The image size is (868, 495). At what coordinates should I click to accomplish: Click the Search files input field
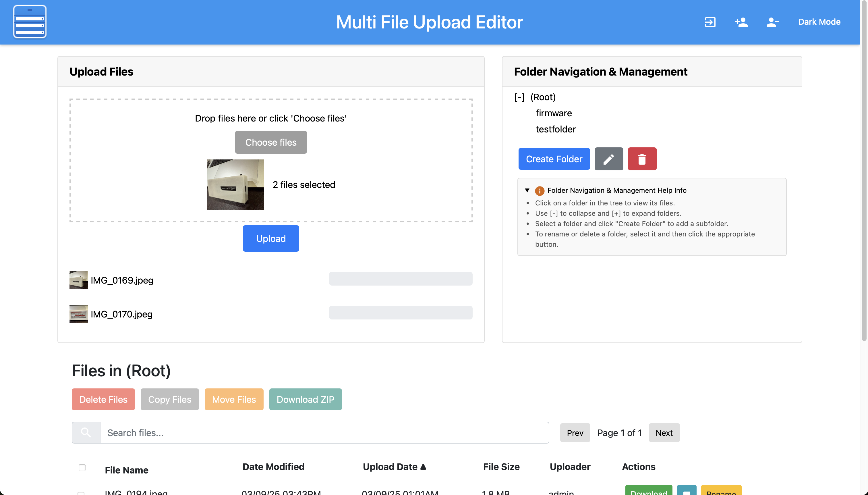coord(324,432)
